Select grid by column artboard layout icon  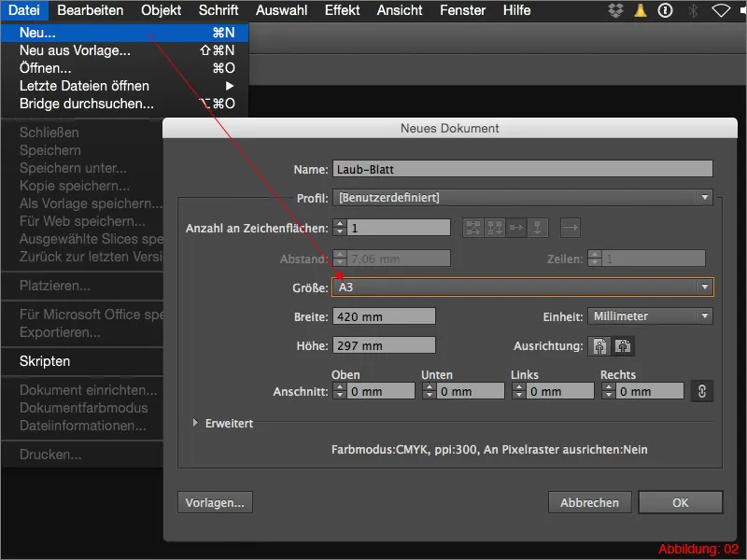point(495,228)
